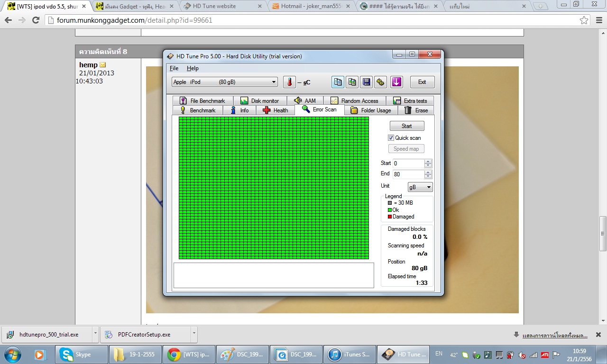This screenshot has width=607, height=364.
Task: Click the Skype taskbar icon
Action: point(82,355)
